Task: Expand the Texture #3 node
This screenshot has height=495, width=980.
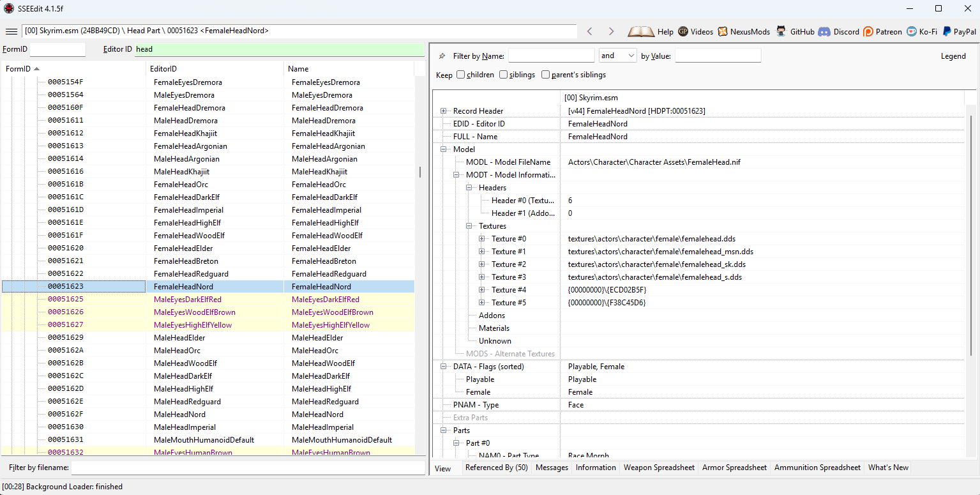Action: [x=482, y=277]
